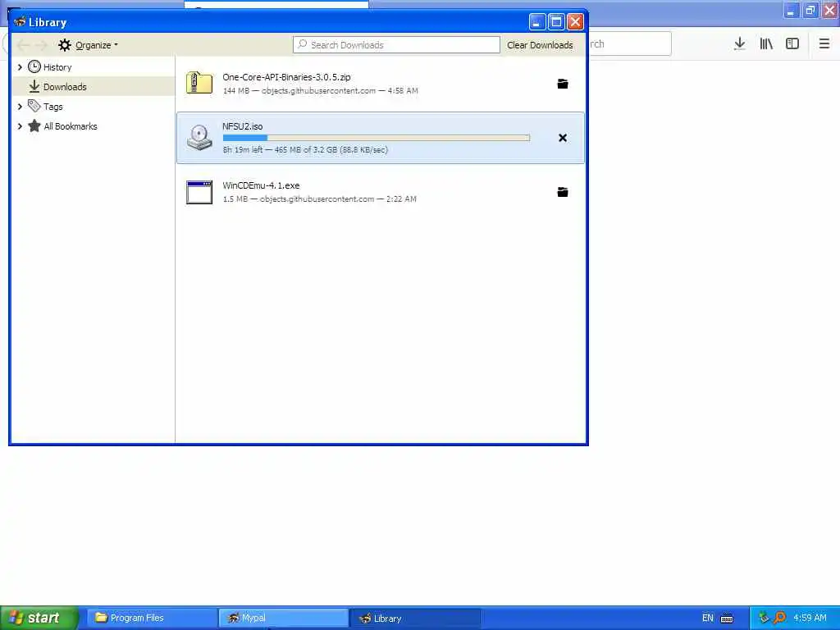Open the Organize gear menu

(x=88, y=45)
